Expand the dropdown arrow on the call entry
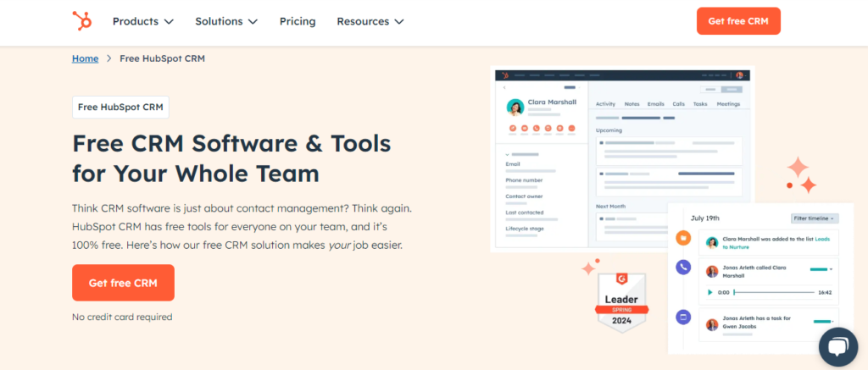Viewport: 868px width, 370px height. coord(831,269)
